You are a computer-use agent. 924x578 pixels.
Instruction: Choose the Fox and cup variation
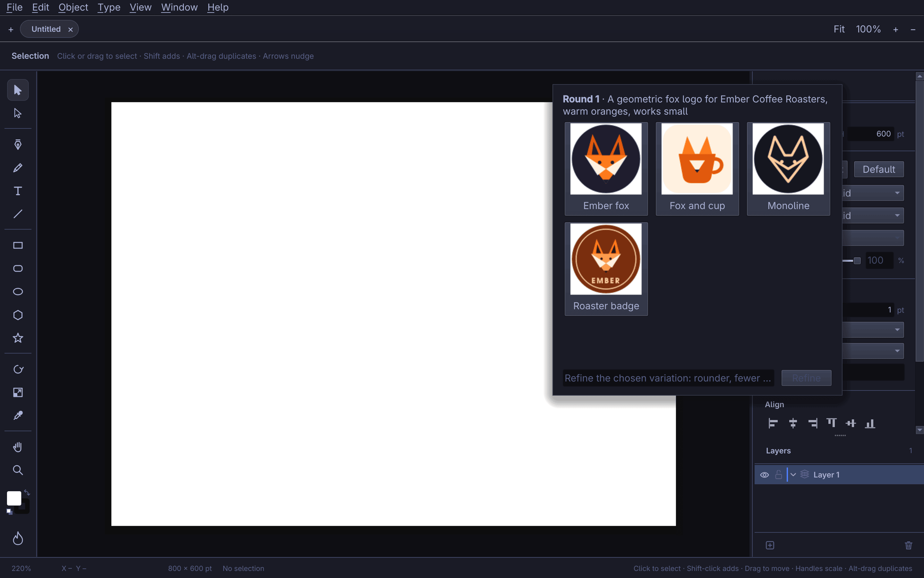[697, 169]
